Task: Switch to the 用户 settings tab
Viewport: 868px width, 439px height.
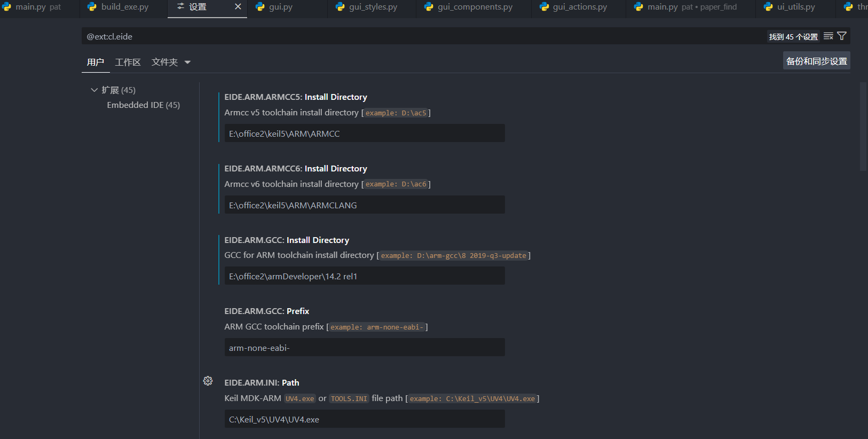Action: pos(96,62)
